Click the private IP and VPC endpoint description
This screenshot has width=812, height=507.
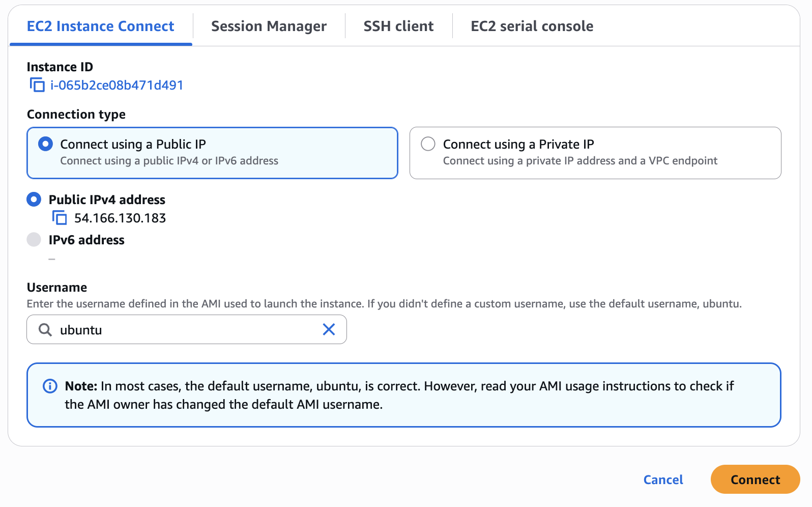(579, 161)
